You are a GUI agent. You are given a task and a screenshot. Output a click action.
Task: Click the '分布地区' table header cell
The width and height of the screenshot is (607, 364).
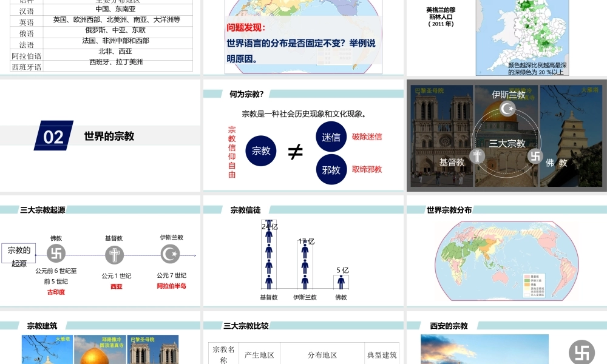click(x=322, y=355)
